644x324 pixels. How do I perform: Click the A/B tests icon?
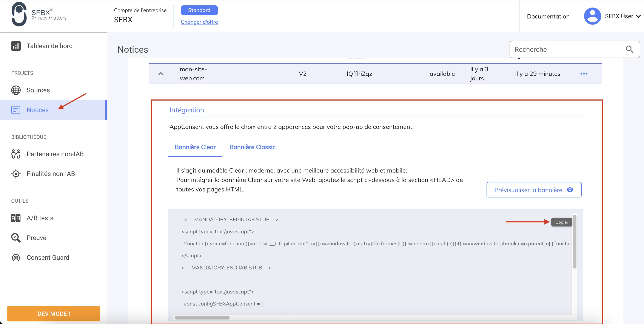(x=16, y=218)
